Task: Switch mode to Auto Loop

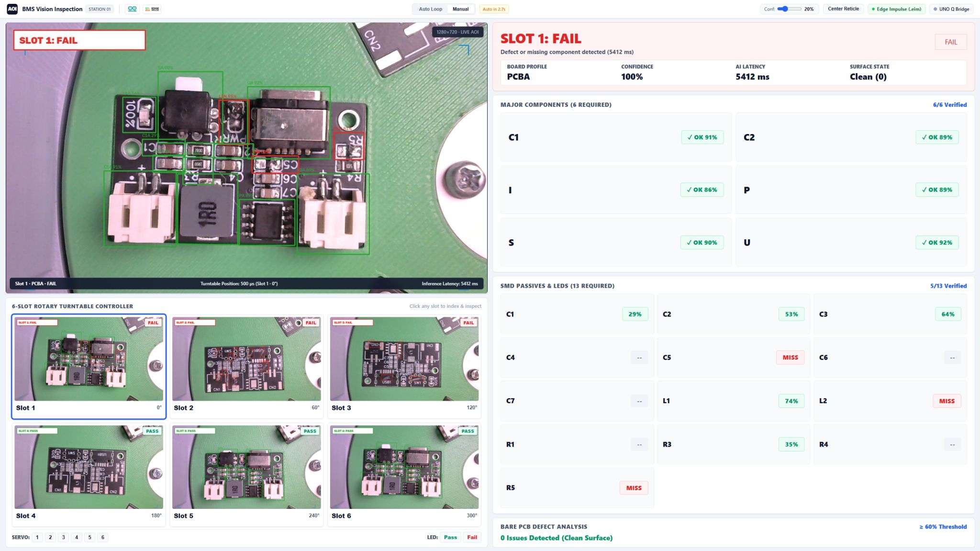Action: coord(430,9)
